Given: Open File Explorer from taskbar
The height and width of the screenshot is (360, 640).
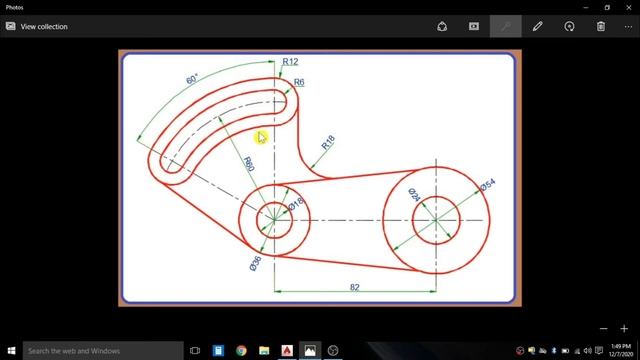Looking at the screenshot, I should tap(264, 351).
